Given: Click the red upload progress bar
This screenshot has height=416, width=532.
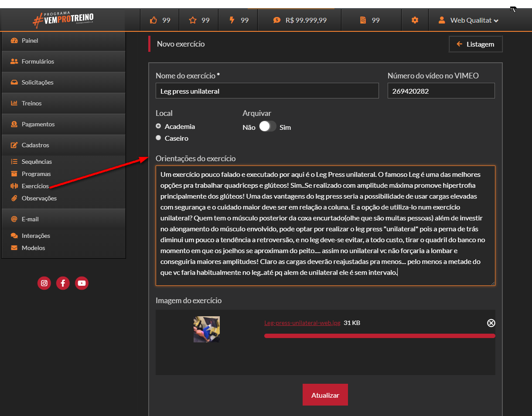Looking at the screenshot, I should 380,336.
